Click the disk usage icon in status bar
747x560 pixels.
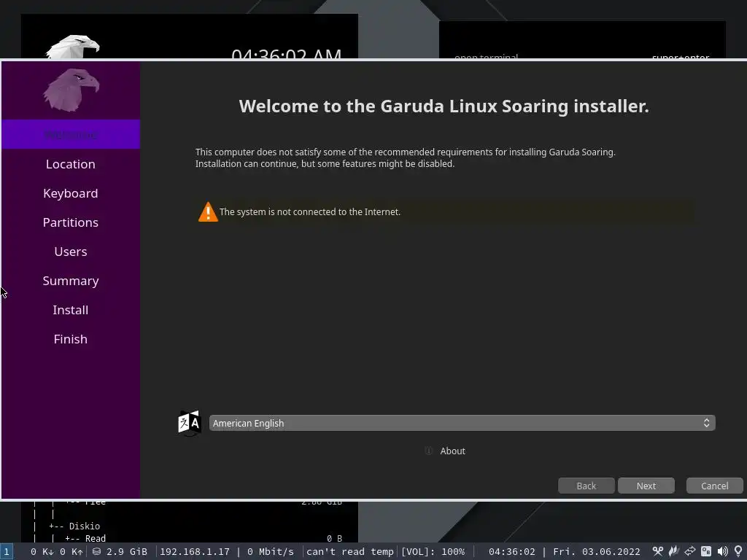(x=97, y=551)
